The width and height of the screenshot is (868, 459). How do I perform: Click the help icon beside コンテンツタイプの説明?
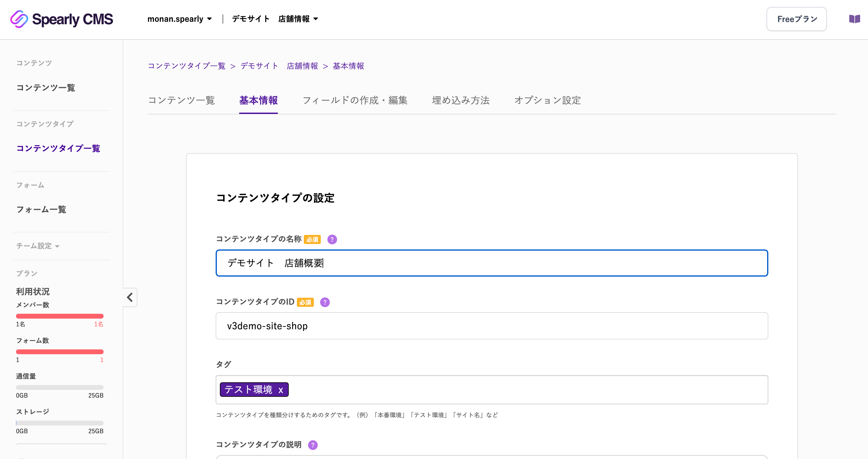click(313, 445)
